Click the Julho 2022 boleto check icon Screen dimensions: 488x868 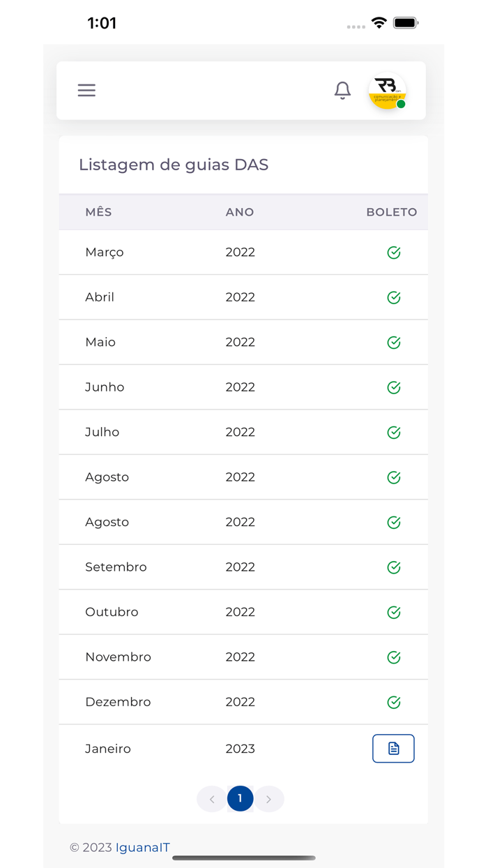[394, 433]
